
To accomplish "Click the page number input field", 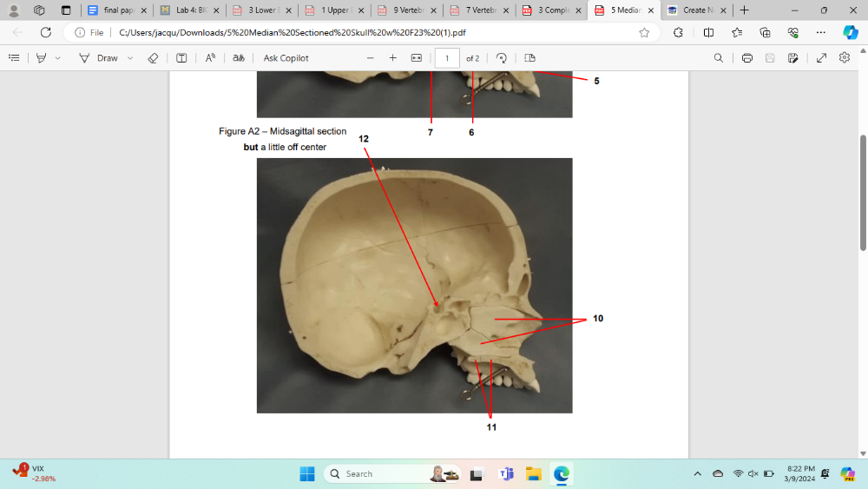I will point(447,58).
